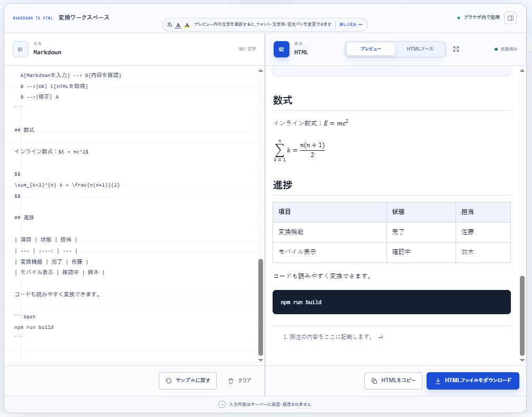
Task: Click the copy icon in HTMLをコピー
Action: point(374,381)
